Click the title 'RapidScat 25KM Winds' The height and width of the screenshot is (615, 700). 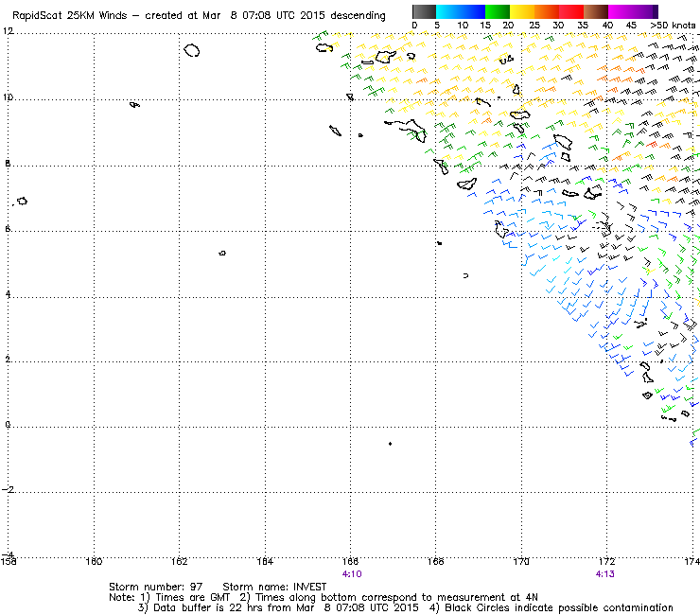click(x=69, y=16)
